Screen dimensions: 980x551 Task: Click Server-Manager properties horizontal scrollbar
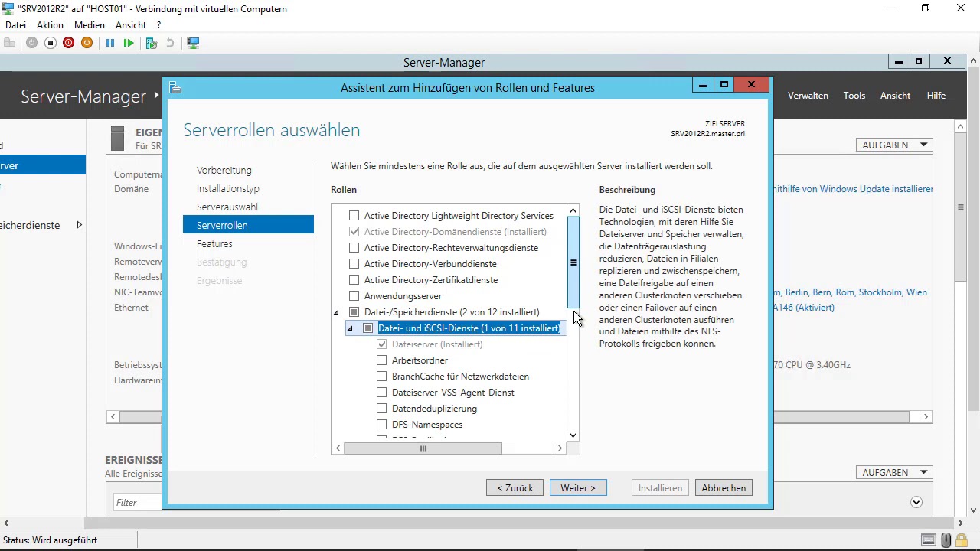coord(515,417)
